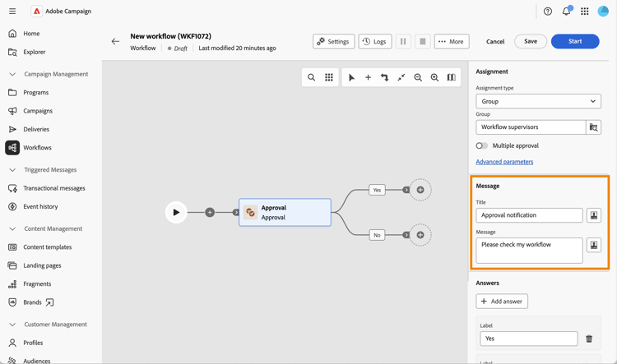The height and width of the screenshot is (364, 617).
Task: Open Transactional messages in sidebar
Action: (x=54, y=188)
